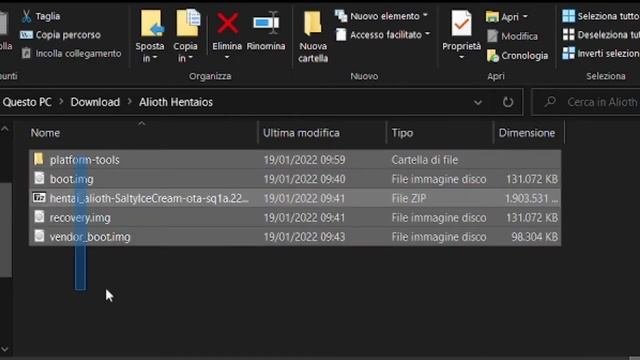Viewport: 640px width, 360px height.
Task: Click the Inverti selezione grid icon
Action: pyautogui.click(x=568, y=53)
